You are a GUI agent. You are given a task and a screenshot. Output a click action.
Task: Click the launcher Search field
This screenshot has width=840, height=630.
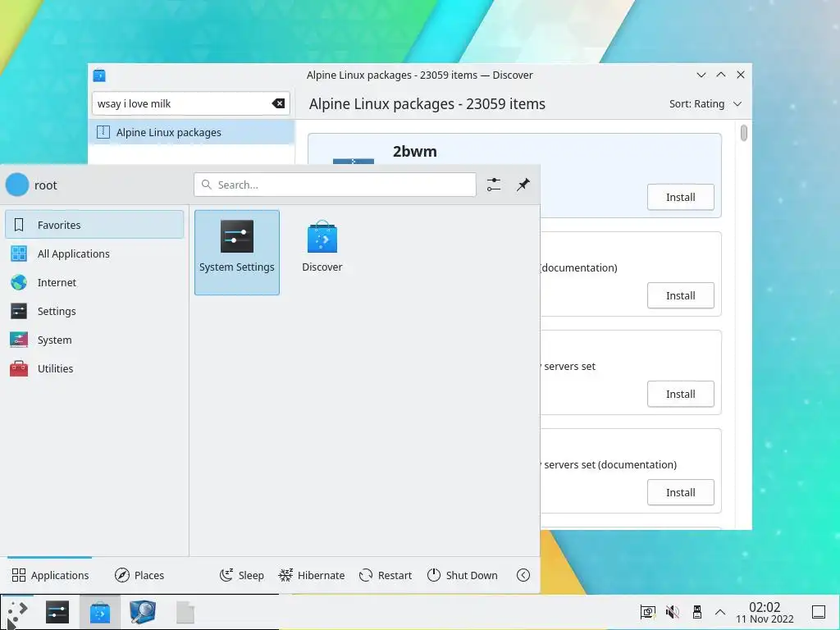[x=335, y=185]
